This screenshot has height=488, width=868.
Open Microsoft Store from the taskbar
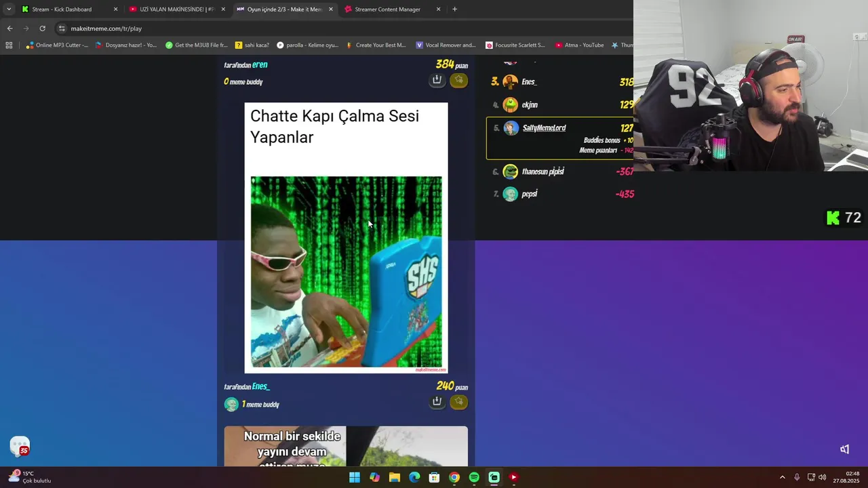point(434,477)
